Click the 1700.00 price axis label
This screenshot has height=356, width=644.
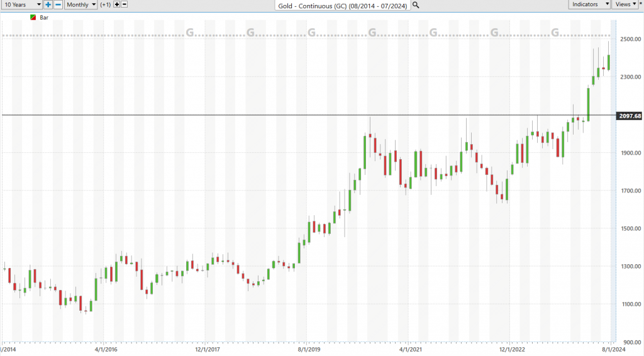630,191
